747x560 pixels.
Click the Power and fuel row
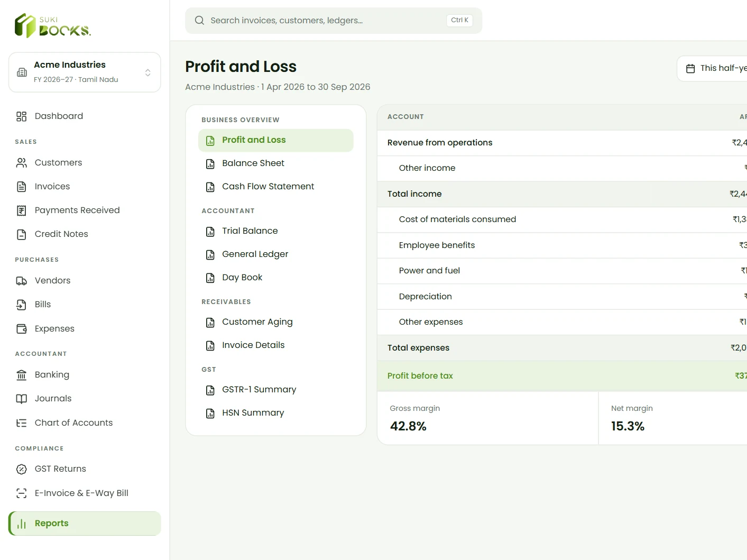tap(562, 271)
